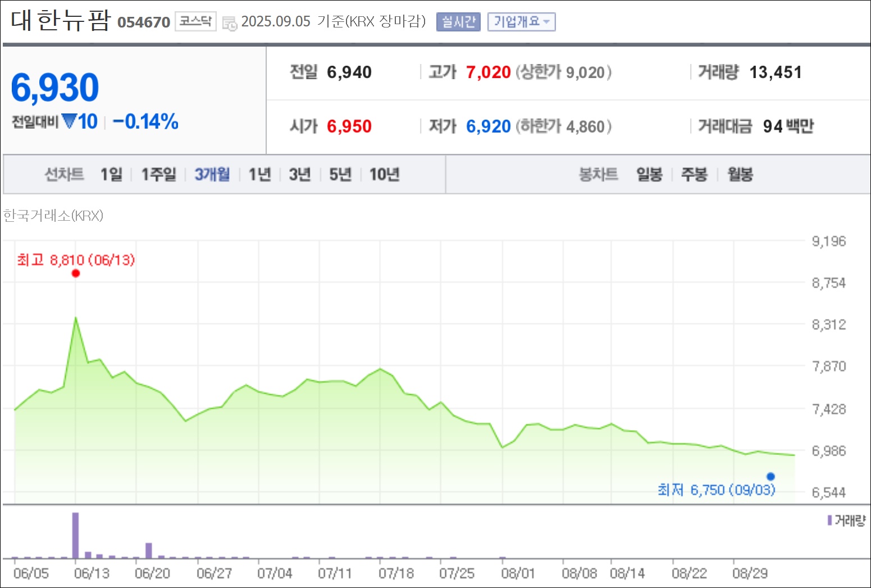
Task: Click the 전일 value 6,940
Action: (349, 72)
